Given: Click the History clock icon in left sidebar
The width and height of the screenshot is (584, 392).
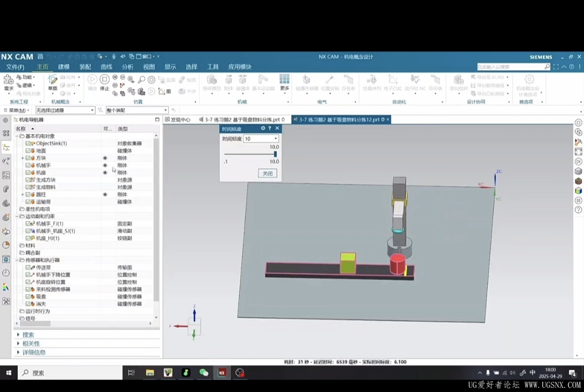Looking at the screenshot, I should [6, 273].
